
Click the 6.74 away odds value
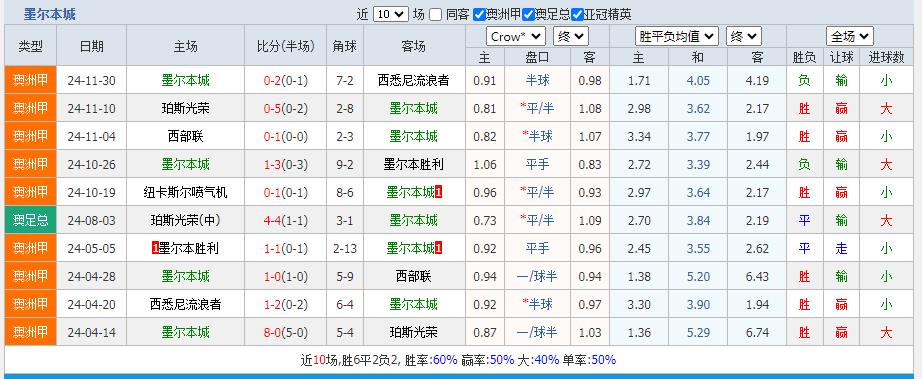click(x=757, y=332)
